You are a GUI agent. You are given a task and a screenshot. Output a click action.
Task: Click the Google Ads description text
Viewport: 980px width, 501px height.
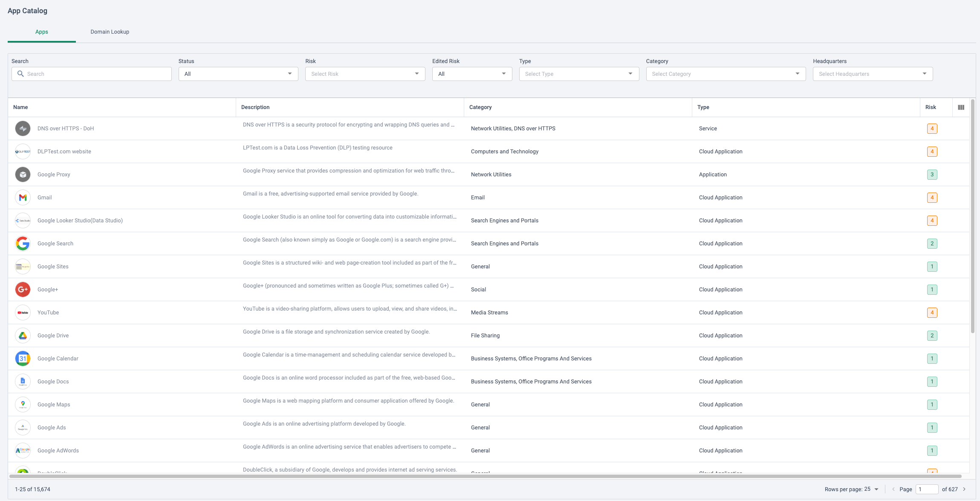point(324,424)
